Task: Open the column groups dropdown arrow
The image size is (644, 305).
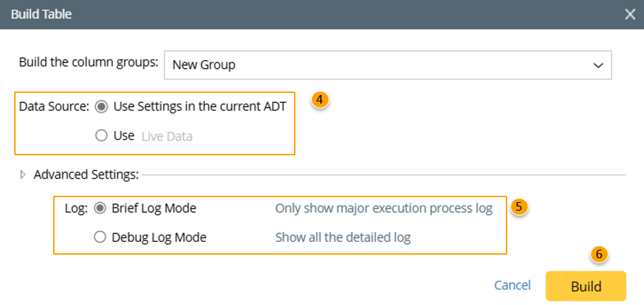Action: coord(598,65)
